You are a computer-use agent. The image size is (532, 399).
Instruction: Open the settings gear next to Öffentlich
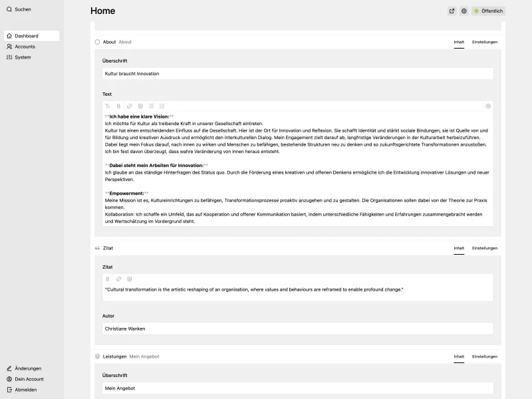[x=464, y=11]
